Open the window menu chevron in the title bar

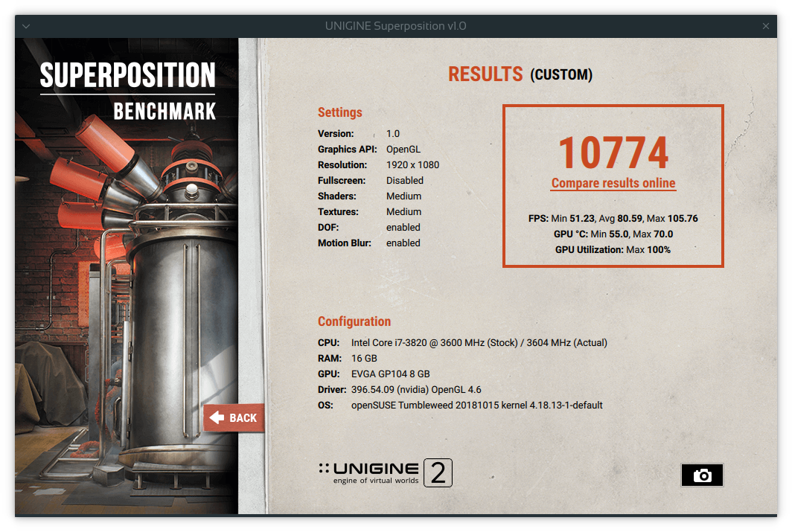pyautogui.click(x=26, y=26)
